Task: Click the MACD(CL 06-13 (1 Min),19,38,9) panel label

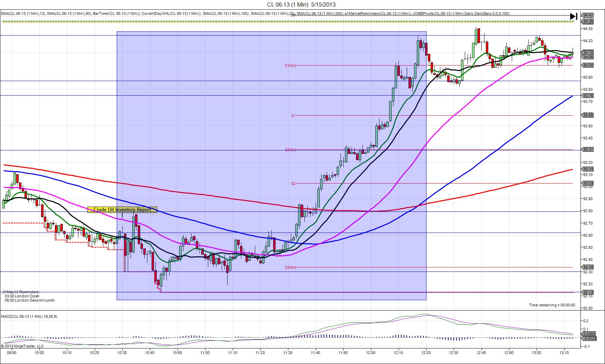Action: point(29,316)
